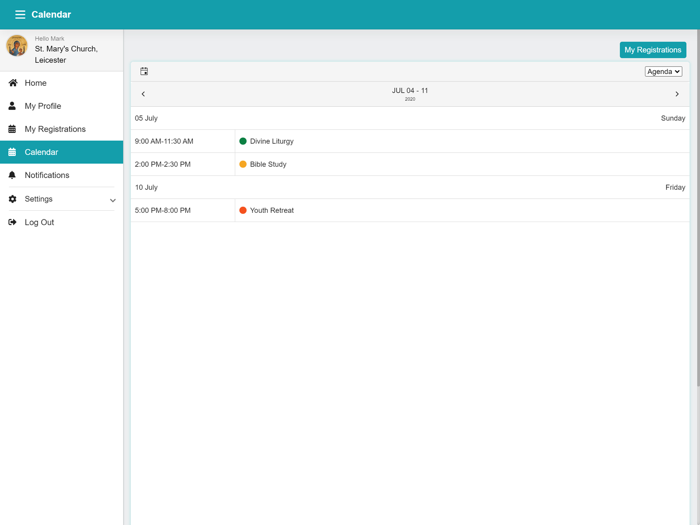Go to the previous week arrow

143,94
